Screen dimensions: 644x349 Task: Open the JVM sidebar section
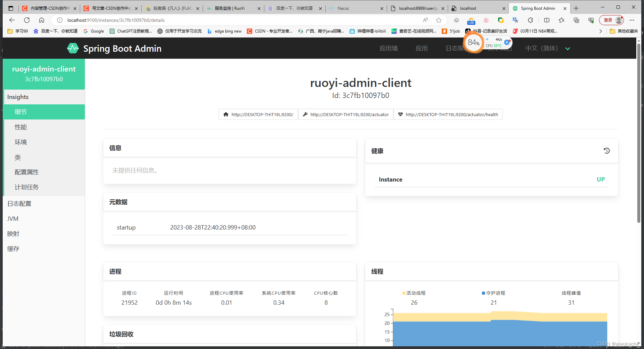pos(44,219)
